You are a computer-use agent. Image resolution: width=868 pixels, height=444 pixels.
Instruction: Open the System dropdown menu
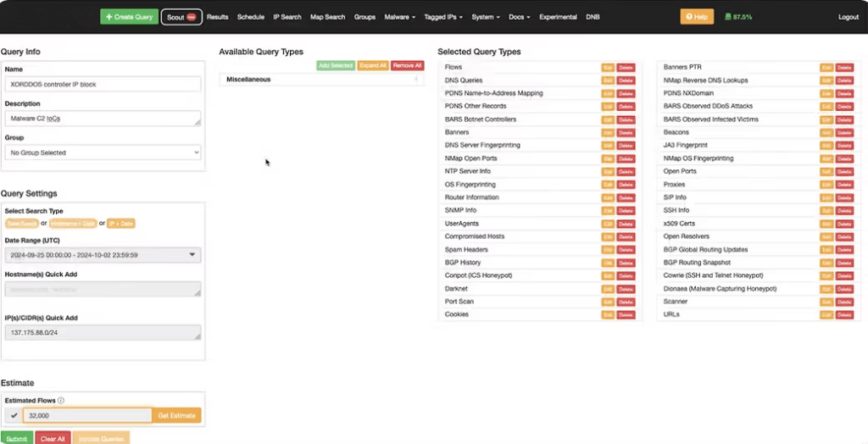[485, 17]
